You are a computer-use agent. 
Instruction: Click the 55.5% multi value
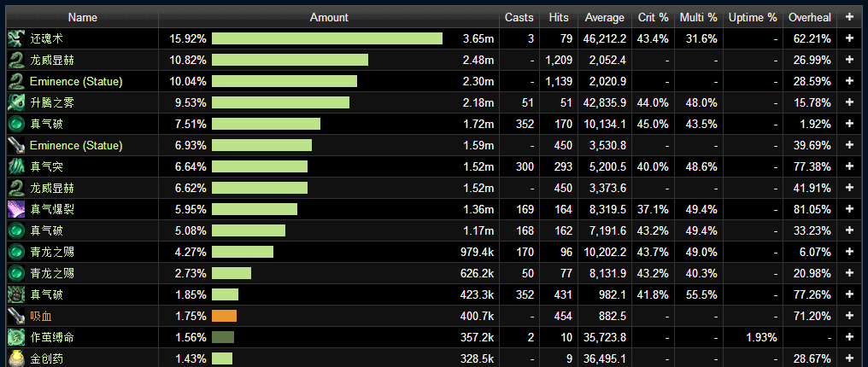[x=702, y=295]
